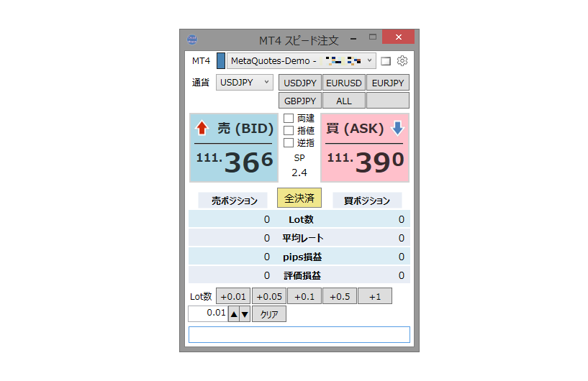Enable the 指値 checkbox
The height and width of the screenshot is (381, 588).
coord(289,130)
